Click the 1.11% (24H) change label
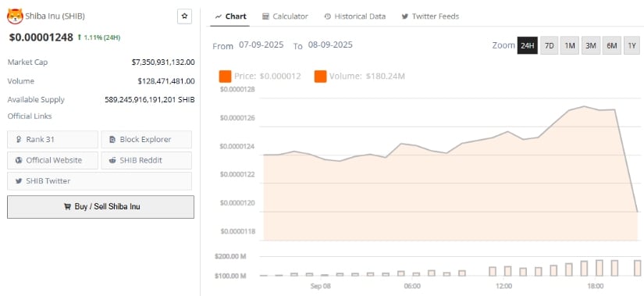644x296 pixels. point(101,37)
